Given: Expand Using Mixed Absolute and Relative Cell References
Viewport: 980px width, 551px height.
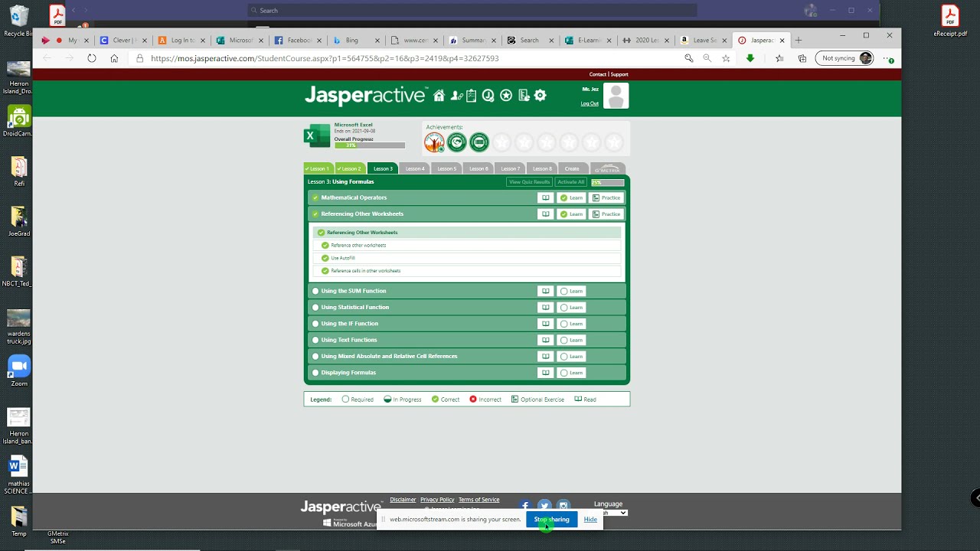Looking at the screenshot, I should pyautogui.click(x=467, y=357).
